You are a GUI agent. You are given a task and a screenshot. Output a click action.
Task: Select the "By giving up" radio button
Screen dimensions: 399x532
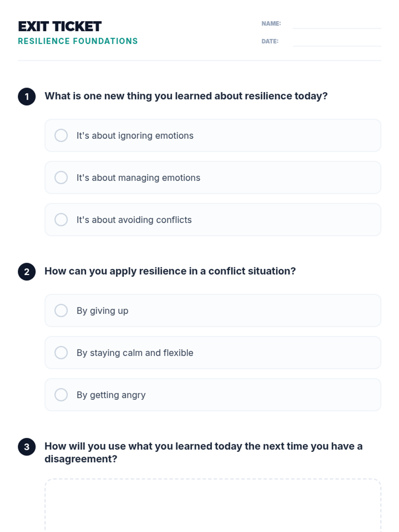(61, 311)
